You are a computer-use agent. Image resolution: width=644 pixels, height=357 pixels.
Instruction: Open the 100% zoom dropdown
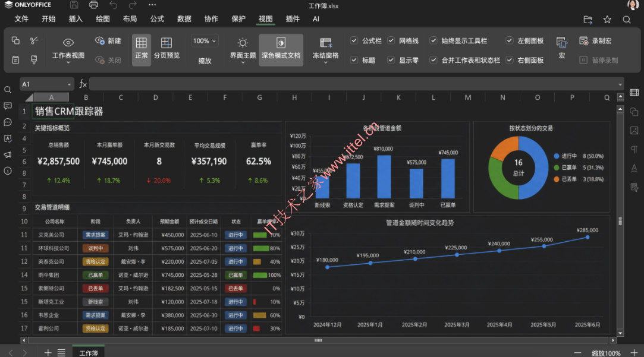205,40
